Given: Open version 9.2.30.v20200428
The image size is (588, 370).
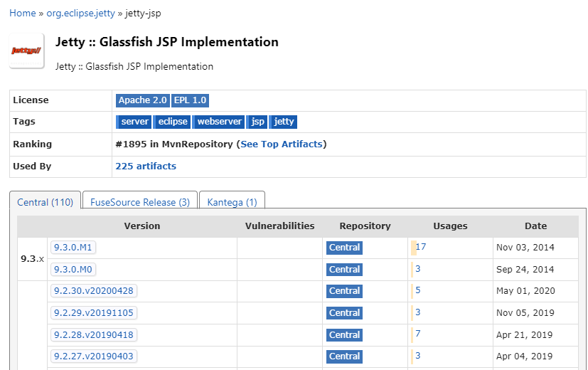Looking at the screenshot, I should 94,290.
